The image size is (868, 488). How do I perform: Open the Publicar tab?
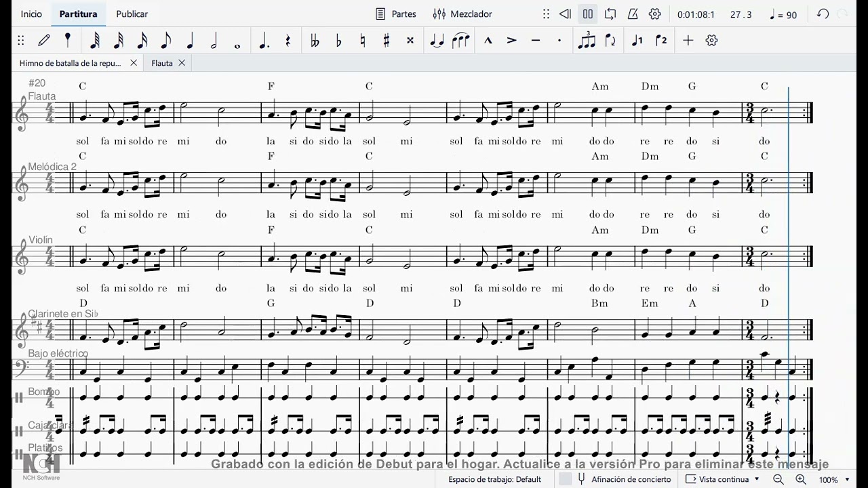132,14
